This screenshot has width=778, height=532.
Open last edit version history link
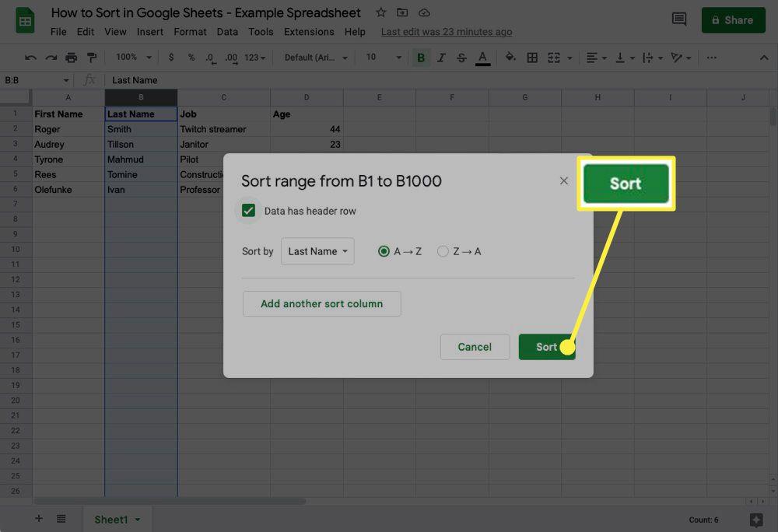coord(447,32)
